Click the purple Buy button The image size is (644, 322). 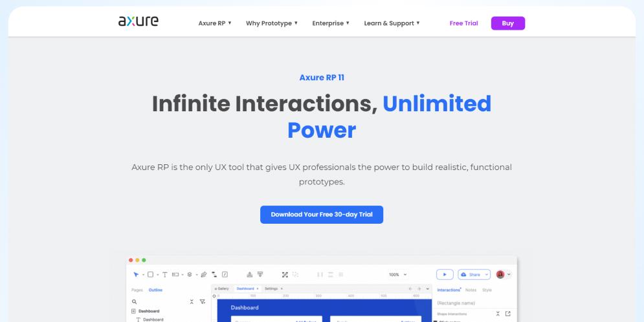(x=507, y=23)
